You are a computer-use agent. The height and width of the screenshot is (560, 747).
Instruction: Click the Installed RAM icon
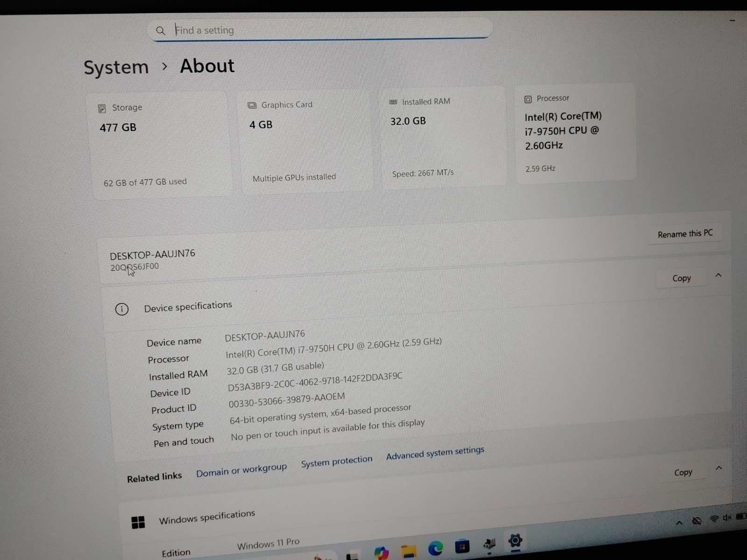393,102
